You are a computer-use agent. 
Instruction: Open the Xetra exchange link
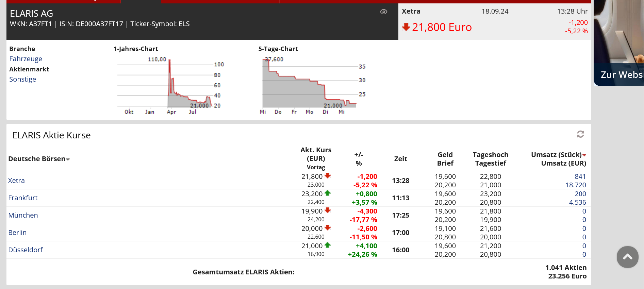(16, 181)
